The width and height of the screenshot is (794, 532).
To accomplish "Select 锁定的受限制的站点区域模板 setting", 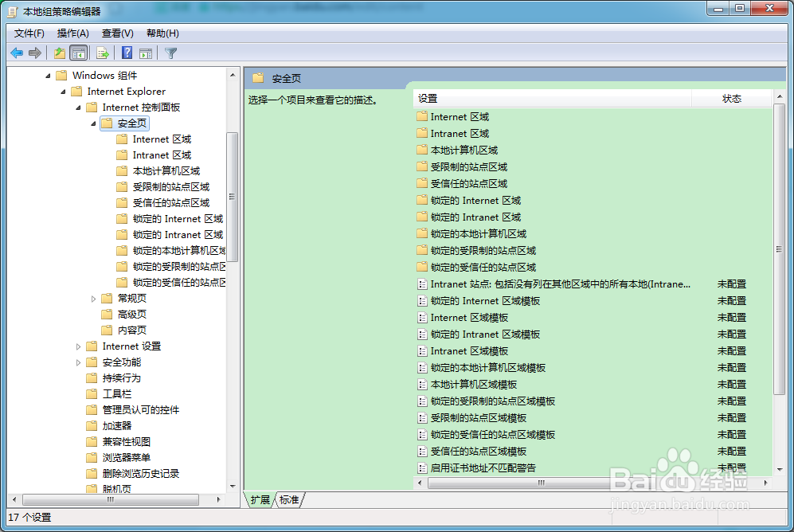I will click(493, 401).
